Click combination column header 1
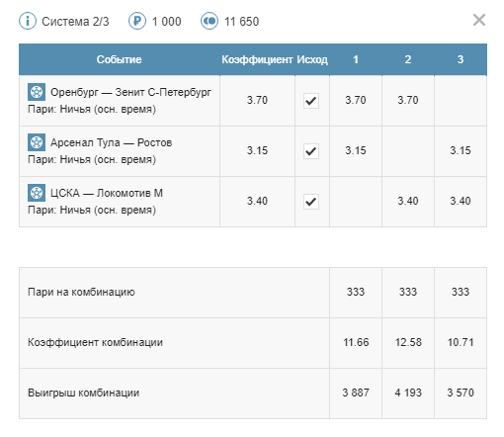504x437 pixels. pyautogui.click(x=356, y=59)
